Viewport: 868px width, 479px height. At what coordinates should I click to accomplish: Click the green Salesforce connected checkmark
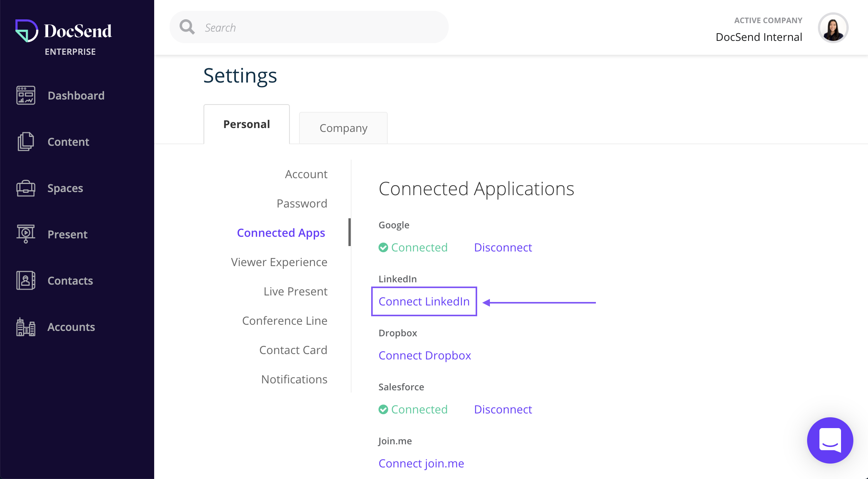[x=383, y=409]
